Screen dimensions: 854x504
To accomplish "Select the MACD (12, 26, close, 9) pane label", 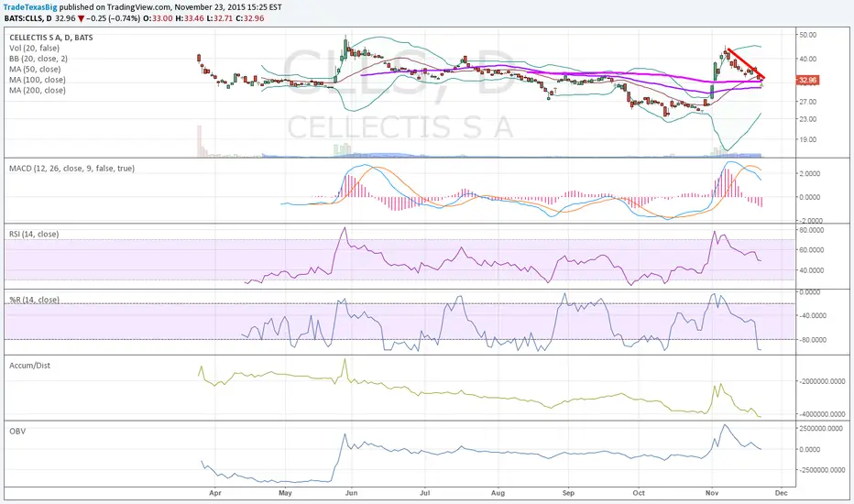I will [71, 169].
